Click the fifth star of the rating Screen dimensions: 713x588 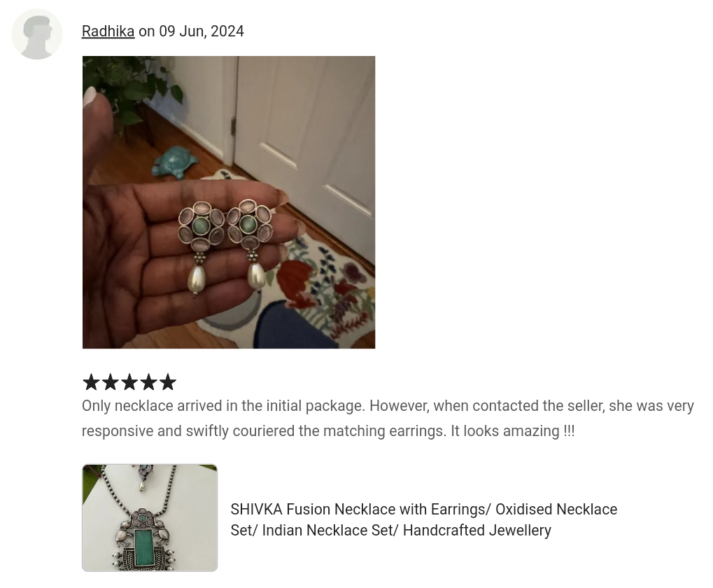tap(167, 382)
